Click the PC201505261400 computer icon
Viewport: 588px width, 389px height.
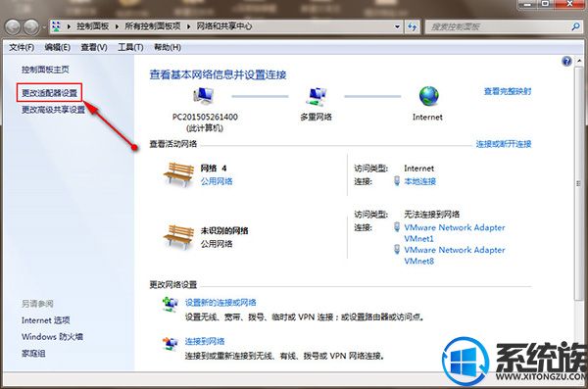pos(203,96)
